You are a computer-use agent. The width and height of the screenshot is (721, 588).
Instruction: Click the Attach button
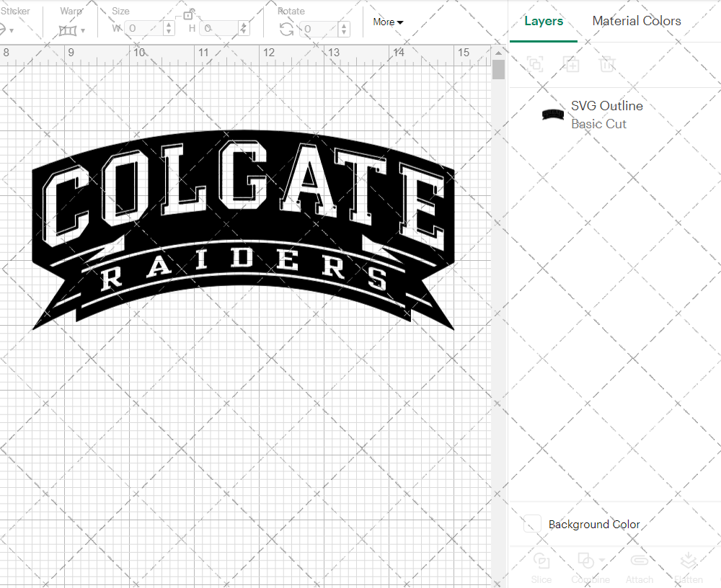(x=639, y=569)
